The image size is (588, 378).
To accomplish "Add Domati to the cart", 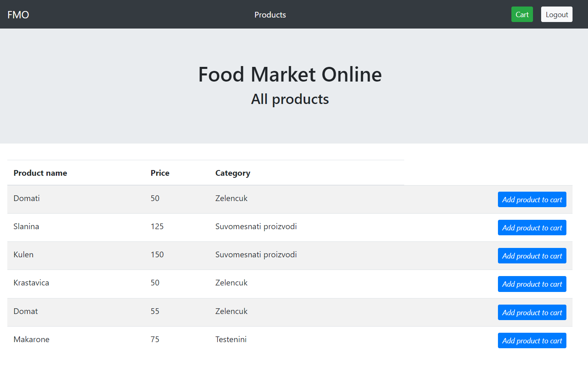I will tap(531, 199).
